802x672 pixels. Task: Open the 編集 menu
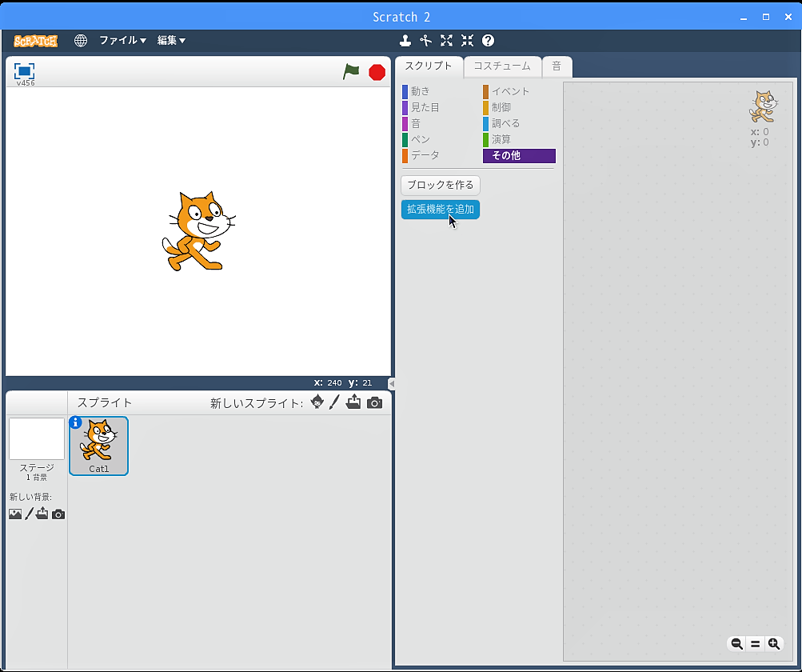(x=171, y=41)
